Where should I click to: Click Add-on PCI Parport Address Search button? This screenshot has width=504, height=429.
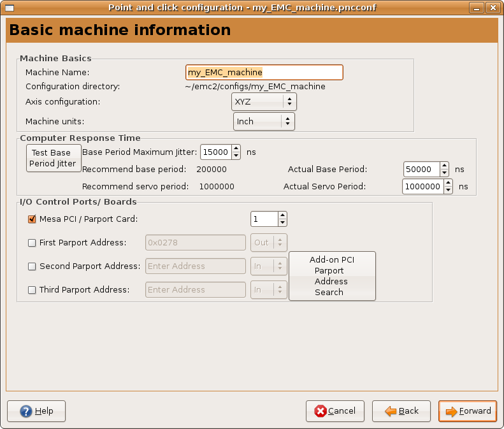pos(331,276)
